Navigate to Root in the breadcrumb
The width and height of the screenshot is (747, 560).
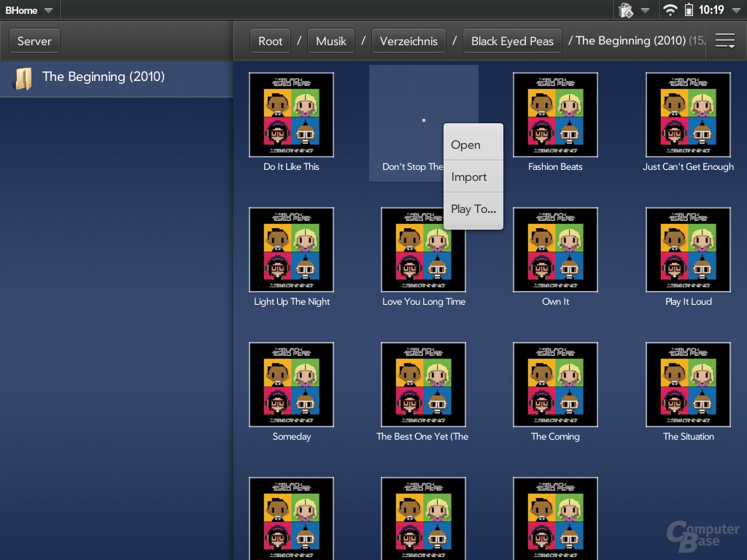(270, 42)
